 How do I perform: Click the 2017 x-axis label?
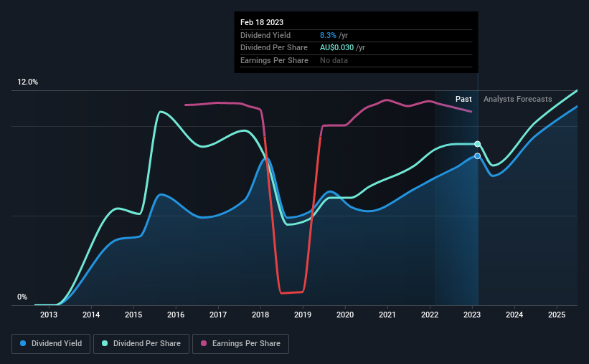(x=218, y=315)
